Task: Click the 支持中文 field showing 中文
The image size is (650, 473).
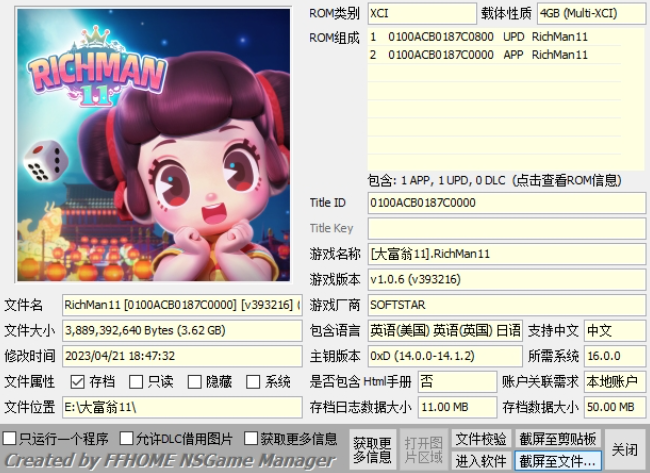Action: point(615,331)
